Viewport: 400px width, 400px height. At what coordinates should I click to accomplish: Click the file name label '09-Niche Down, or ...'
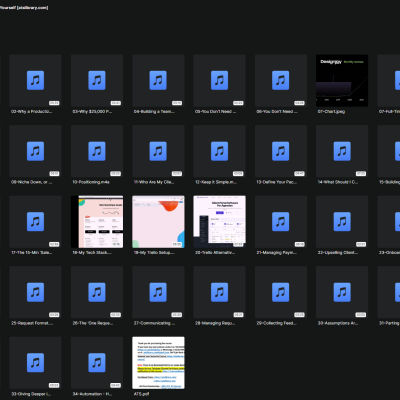tap(31, 182)
